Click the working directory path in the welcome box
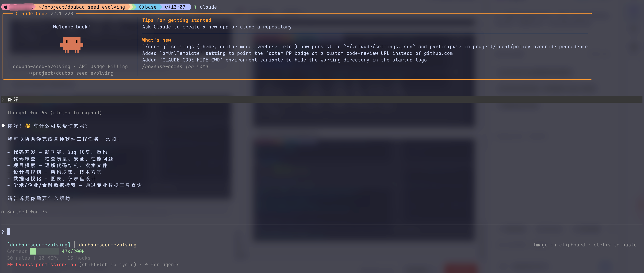The width and height of the screenshot is (644, 273). 70,73
